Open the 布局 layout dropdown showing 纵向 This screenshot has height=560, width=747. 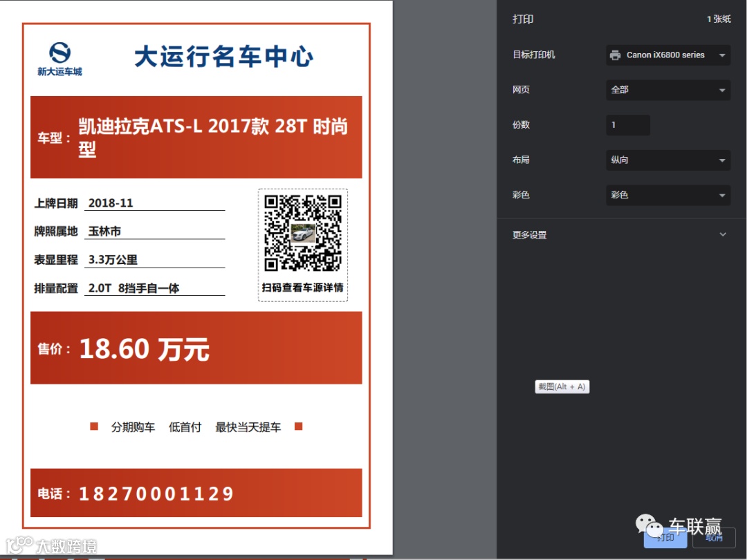[x=668, y=160]
